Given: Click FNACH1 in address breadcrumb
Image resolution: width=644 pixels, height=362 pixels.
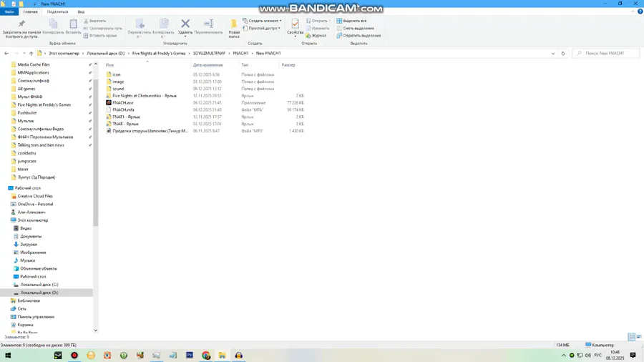Looking at the screenshot, I should click(240, 54).
